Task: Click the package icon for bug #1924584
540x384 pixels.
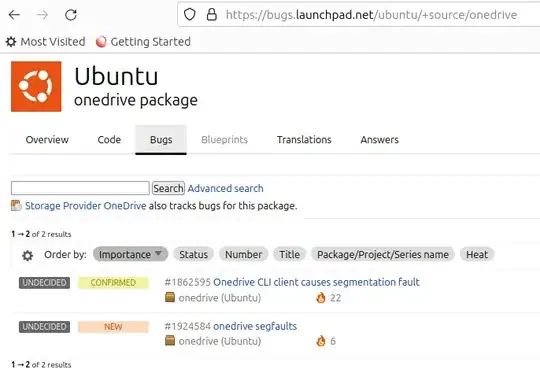Action: pyautogui.click(x=170, y=341)
